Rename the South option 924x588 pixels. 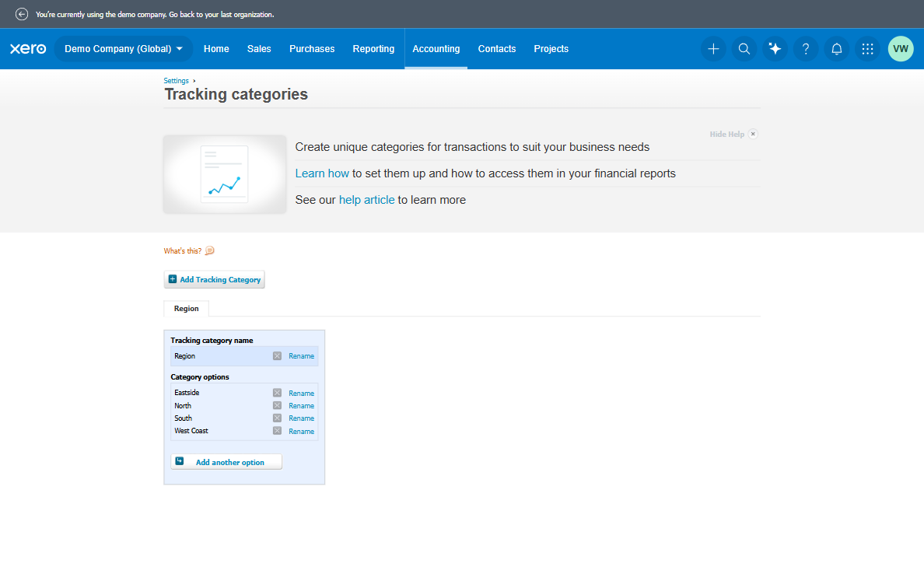301,418
